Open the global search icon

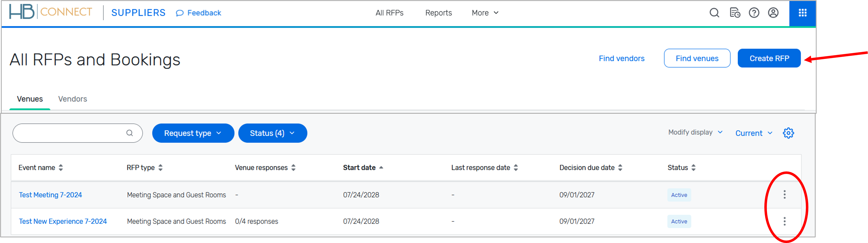point(714,13)
